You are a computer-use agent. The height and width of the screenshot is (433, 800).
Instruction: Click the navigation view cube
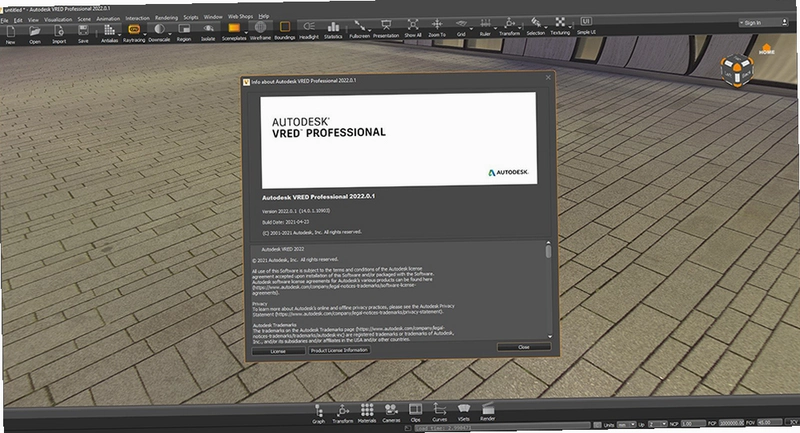[x=737, y=70]
